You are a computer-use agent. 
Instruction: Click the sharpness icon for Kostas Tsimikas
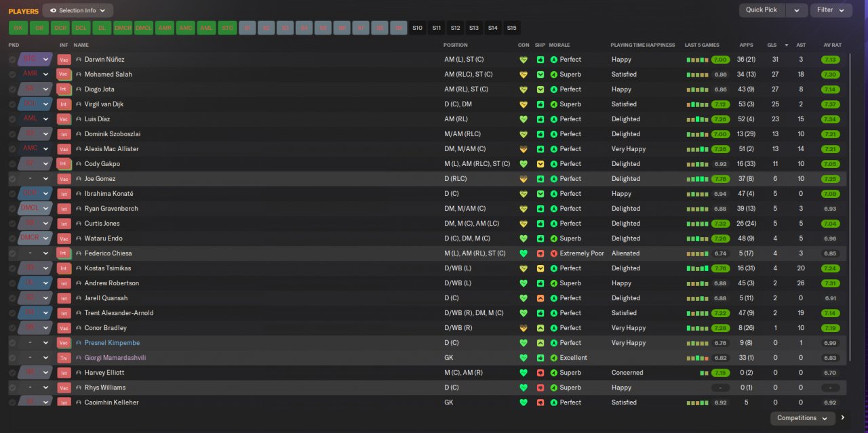(540, 268)
